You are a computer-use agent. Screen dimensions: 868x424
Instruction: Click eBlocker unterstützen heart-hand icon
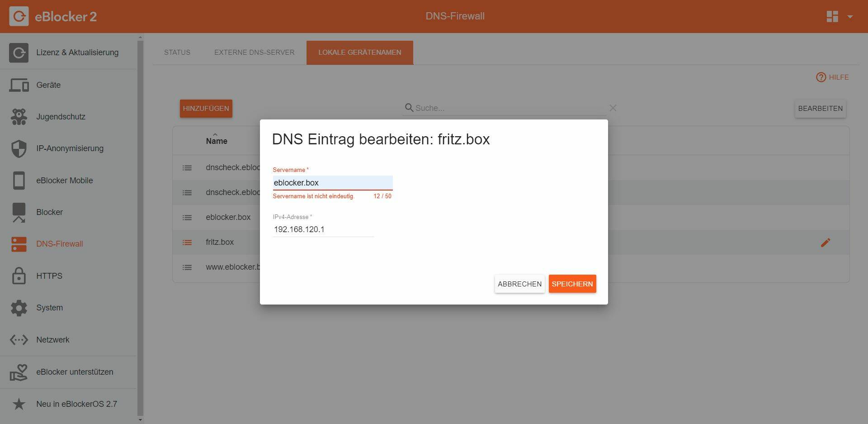tap(19, 372)
